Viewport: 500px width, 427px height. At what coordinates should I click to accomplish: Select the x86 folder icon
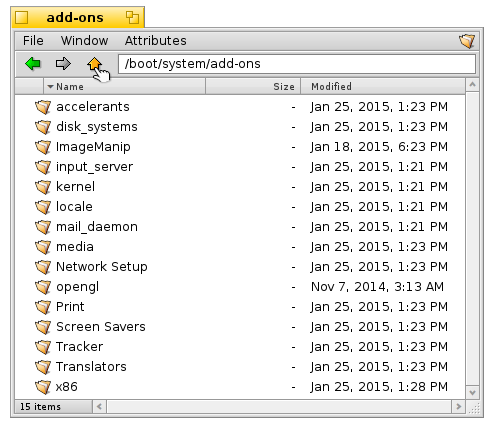click(x=43, y=387)
